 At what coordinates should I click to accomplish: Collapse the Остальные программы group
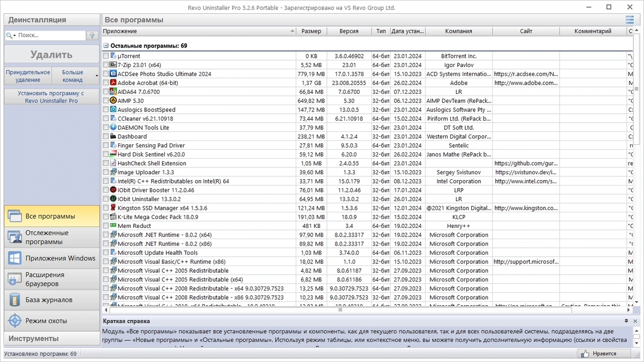tap(106, 46)
